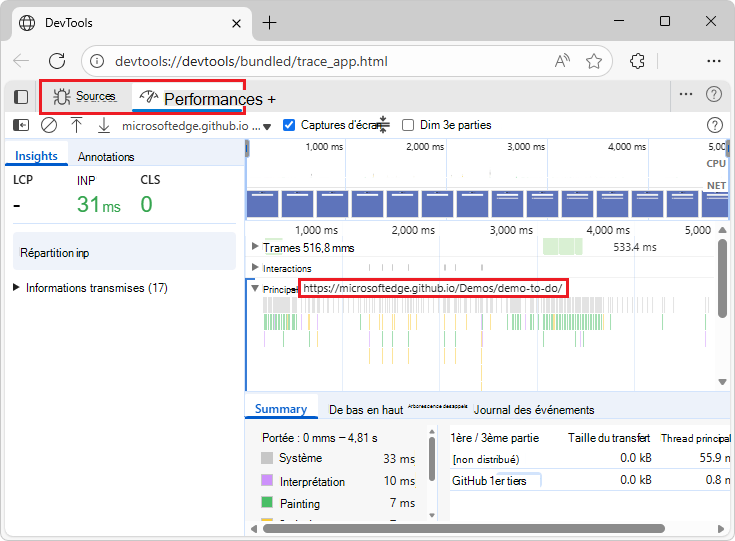Click the Portée : 0 ms – 4,81 s text
735x541 pixels.
pyautogui.click(x=320, y=438)
